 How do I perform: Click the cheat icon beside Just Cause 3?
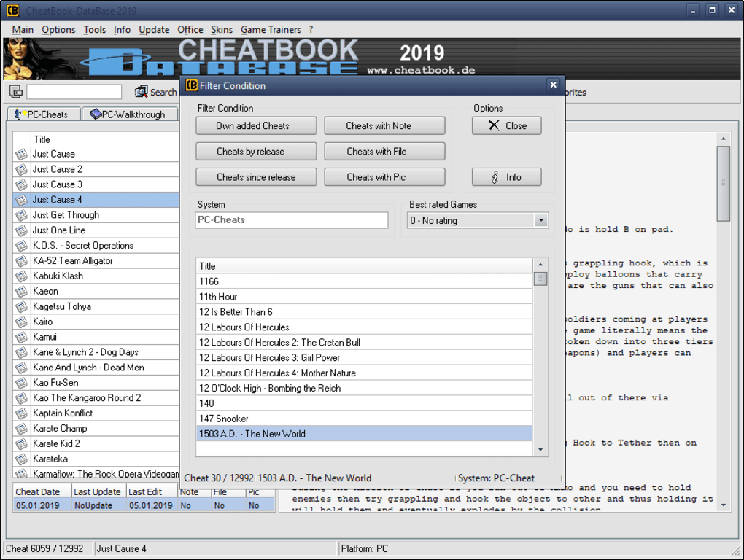pos(21,184)
